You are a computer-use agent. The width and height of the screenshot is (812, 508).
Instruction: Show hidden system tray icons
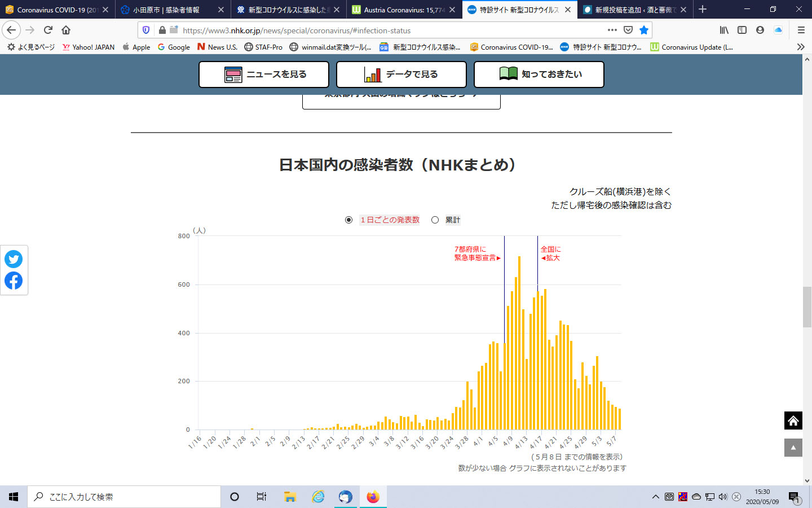655,497
